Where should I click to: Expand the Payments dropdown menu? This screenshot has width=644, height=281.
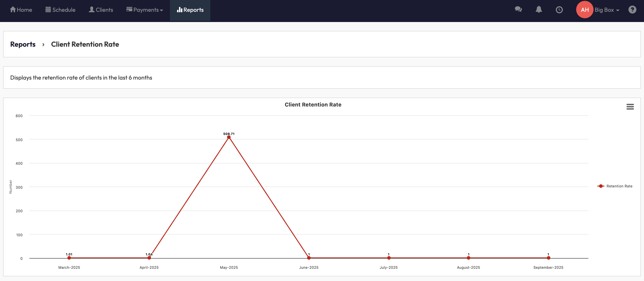click(x=145, y=10)
